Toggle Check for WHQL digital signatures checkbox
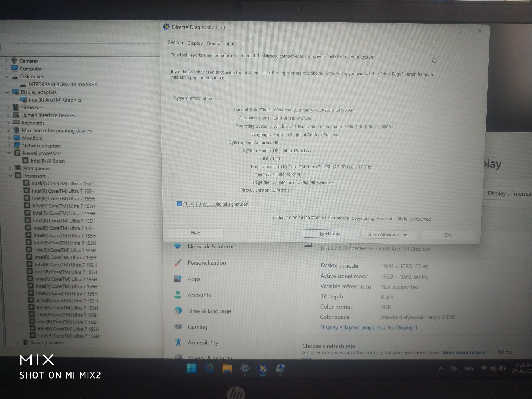The width and height of the screenshot is (532, 399). (x=179, y=204)
